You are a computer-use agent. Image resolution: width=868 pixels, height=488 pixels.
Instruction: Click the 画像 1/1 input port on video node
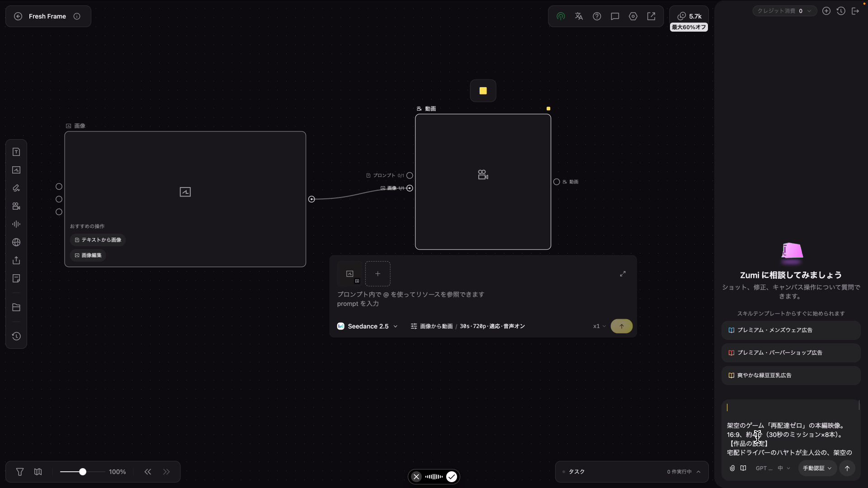tap(410, 188)
